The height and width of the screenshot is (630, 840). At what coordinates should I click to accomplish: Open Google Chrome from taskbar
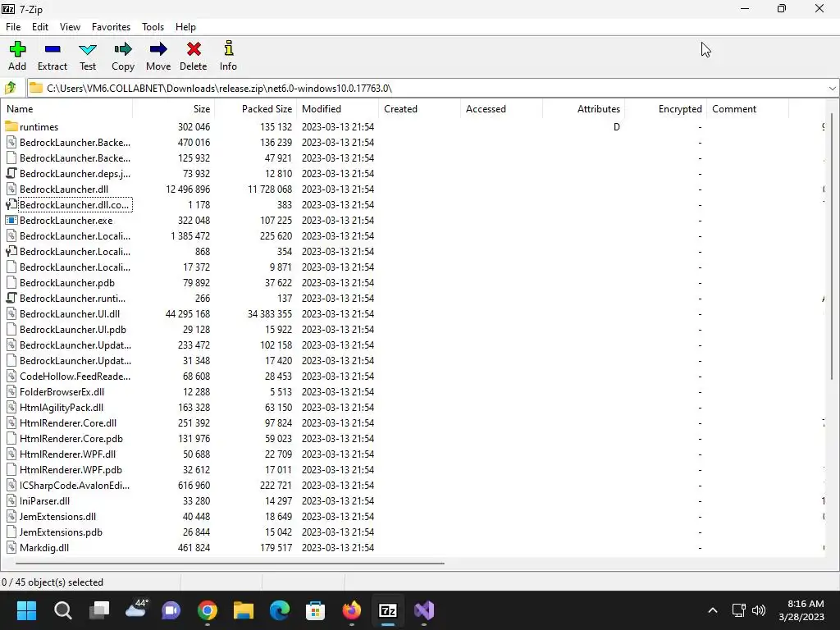tap(208, 610)
